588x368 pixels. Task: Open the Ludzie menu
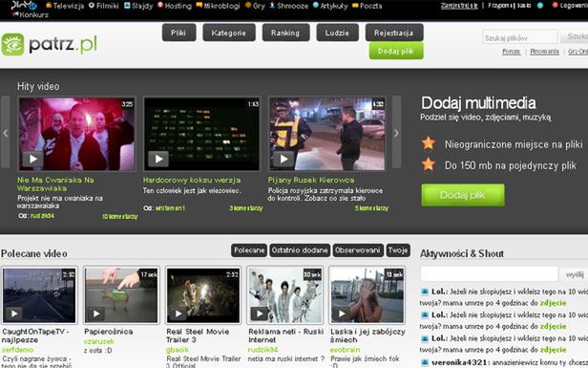tap(337, 32)
